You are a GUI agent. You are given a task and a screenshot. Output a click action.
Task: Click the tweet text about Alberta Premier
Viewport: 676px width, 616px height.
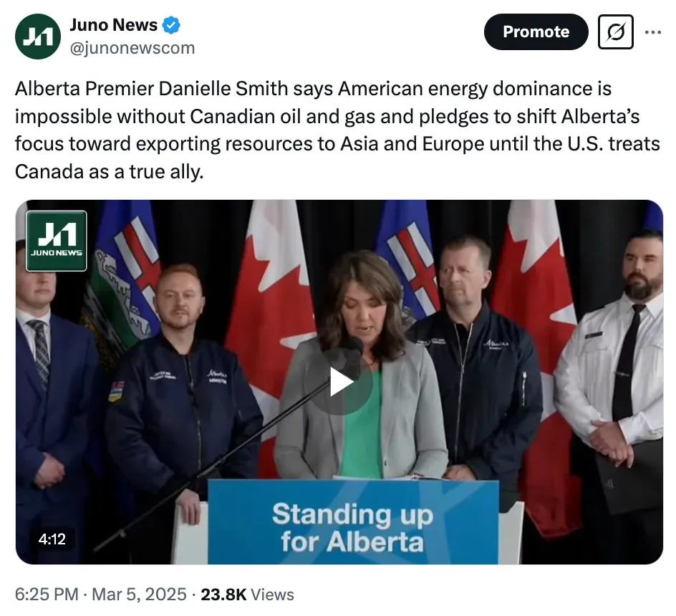coord(337,130)
